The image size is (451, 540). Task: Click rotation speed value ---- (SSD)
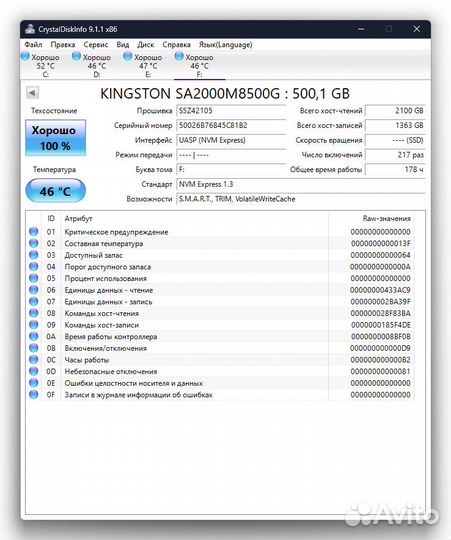point(395,140)
